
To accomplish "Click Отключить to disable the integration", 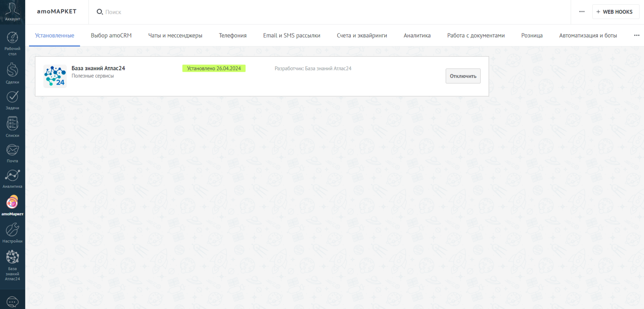I will pos(463,76).
